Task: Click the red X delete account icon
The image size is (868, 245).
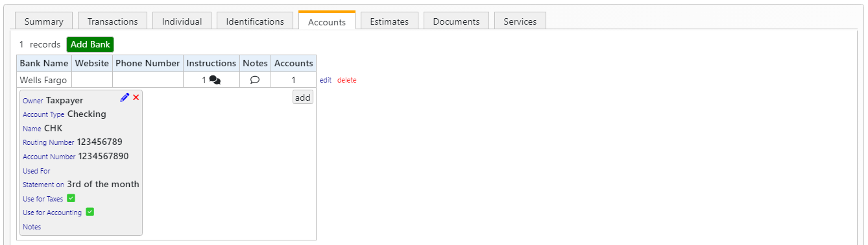Action: click(136, 97)
